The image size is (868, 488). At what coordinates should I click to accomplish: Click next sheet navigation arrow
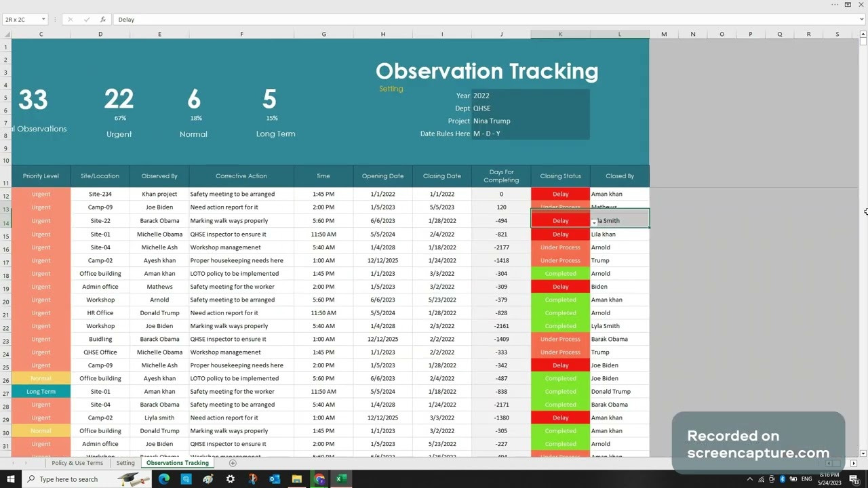[x=26, y=463]
